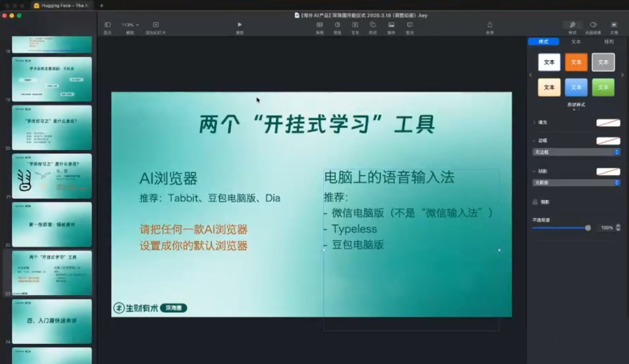Play the presentation from the toolbar

click(x=239, y=24)
